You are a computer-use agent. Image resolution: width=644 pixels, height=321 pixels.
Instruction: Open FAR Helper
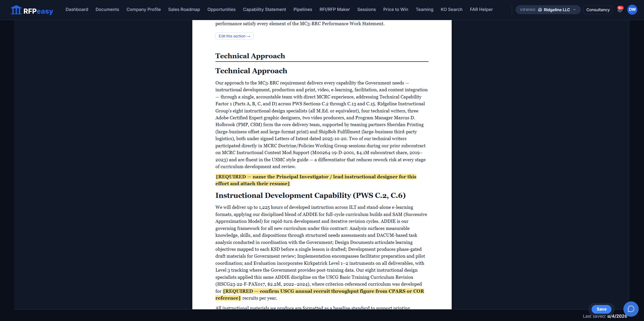(x=481, y=9)
